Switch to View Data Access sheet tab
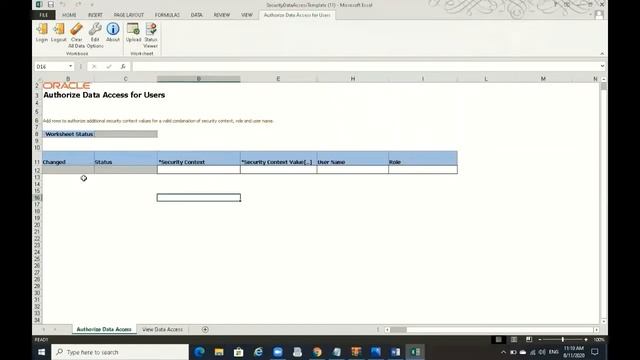This screenshot has width=640, height=360. pos(162,329)
